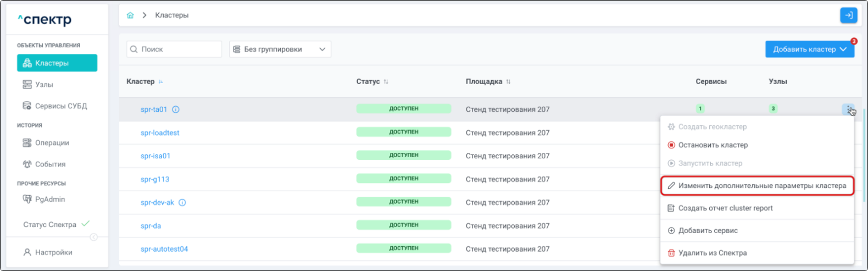Choose Удалить из Спектра option
Image resolution: width=868 pixels, height=271 pixels.
712,253
